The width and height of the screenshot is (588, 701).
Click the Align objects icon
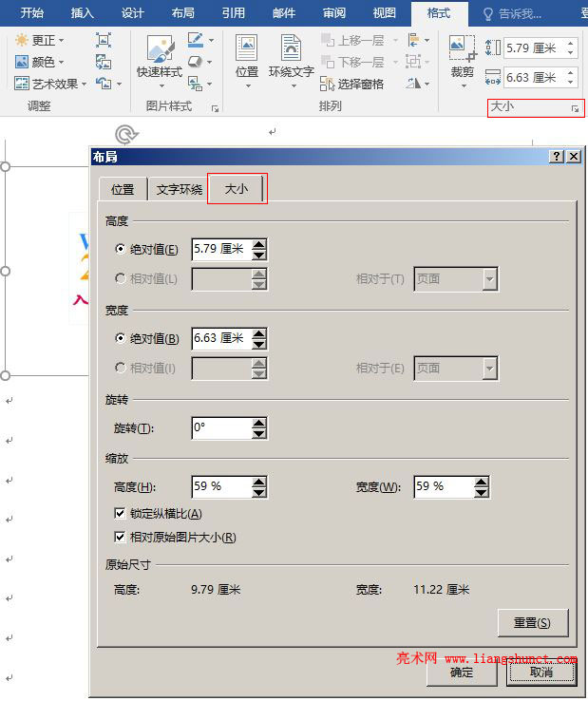[414, 40]
